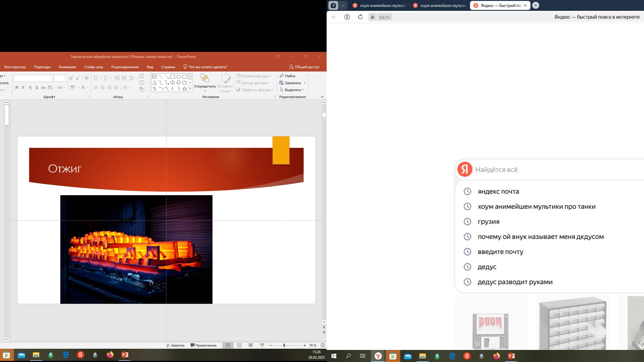Choose the грузия search suggestion
The height and width of the screenshot is (362, 644).
(x=489, y=222)
